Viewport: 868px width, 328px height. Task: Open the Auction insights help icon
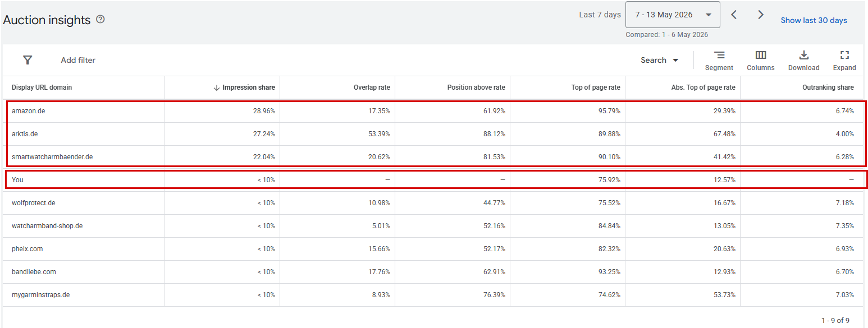(100, 20)
